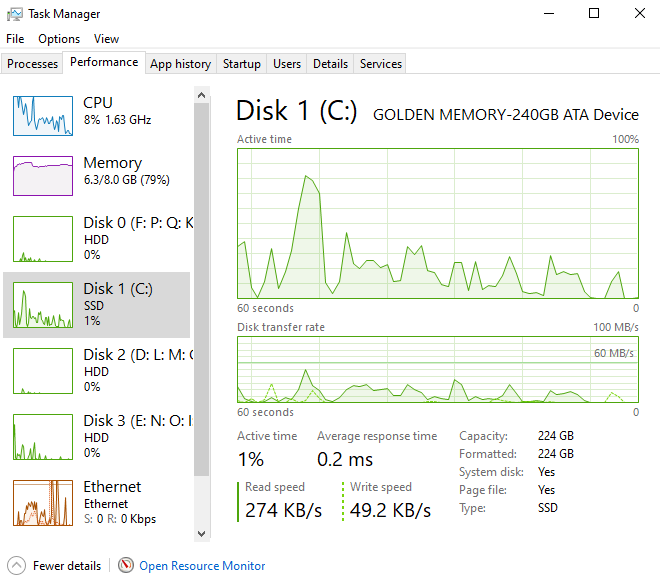The image size is (660, 587).
Task: Select the Disk 3 HDD graph thumbnail
Action: (x=43, y=437)
